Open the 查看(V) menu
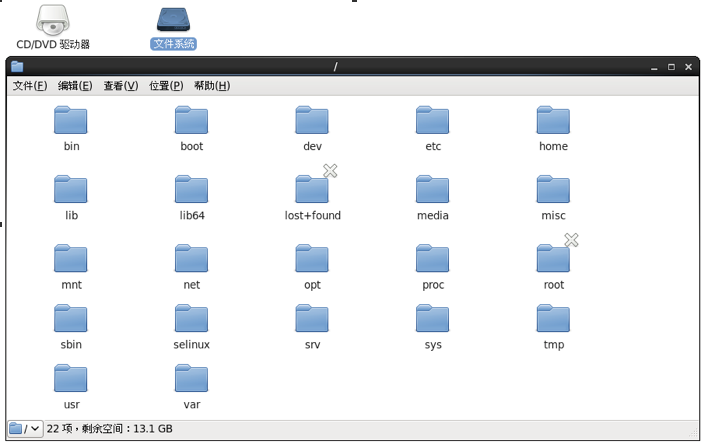 tap(121, 86)
